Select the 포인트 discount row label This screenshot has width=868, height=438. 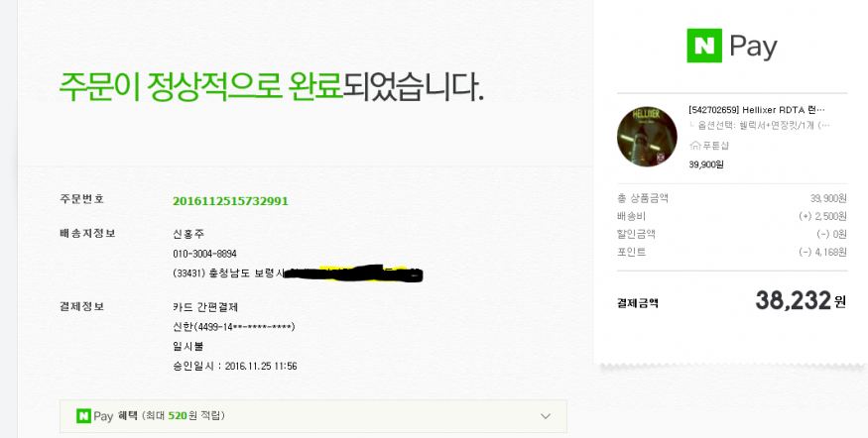pyautogui.click(x=631, y=252)
